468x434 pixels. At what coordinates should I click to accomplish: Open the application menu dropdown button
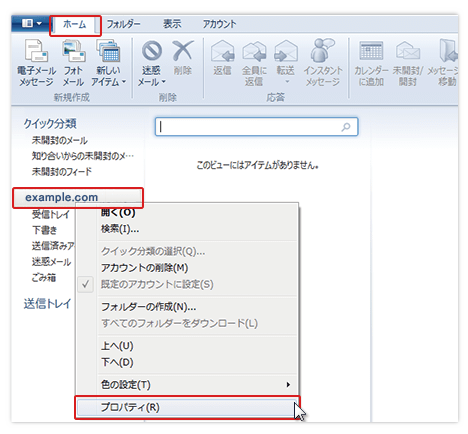coord(31,23)
